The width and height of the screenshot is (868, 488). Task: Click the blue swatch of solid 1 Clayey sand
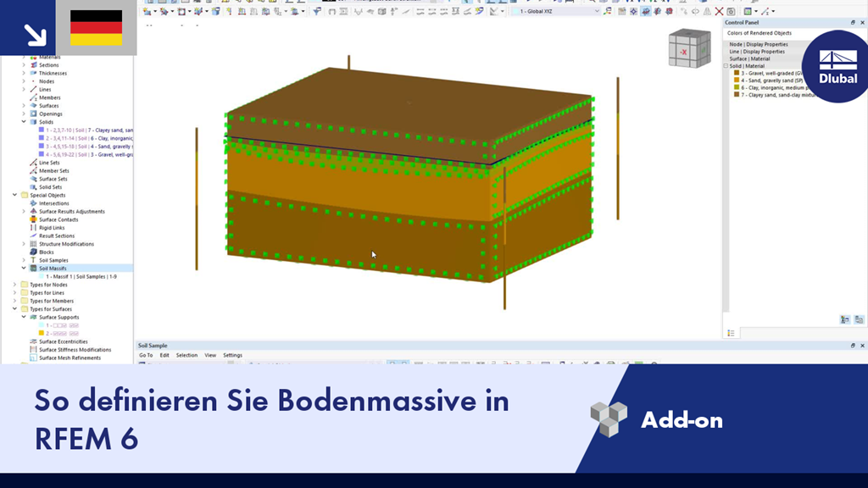[42, 130]
